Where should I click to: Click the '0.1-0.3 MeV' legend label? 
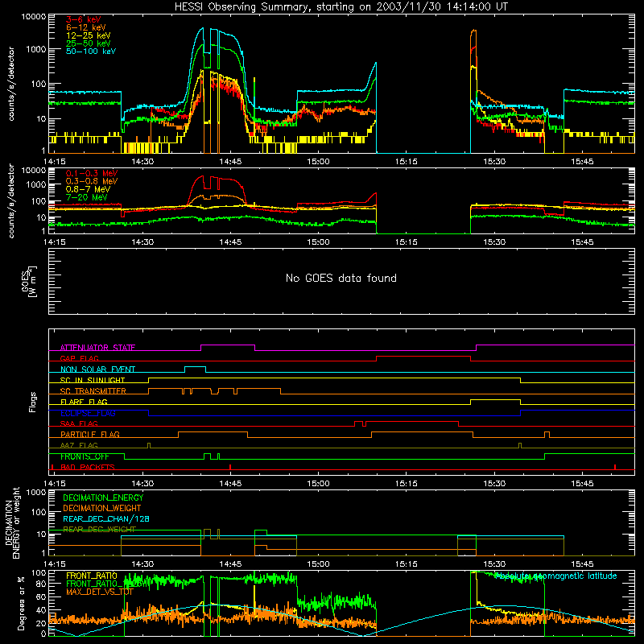92,173
